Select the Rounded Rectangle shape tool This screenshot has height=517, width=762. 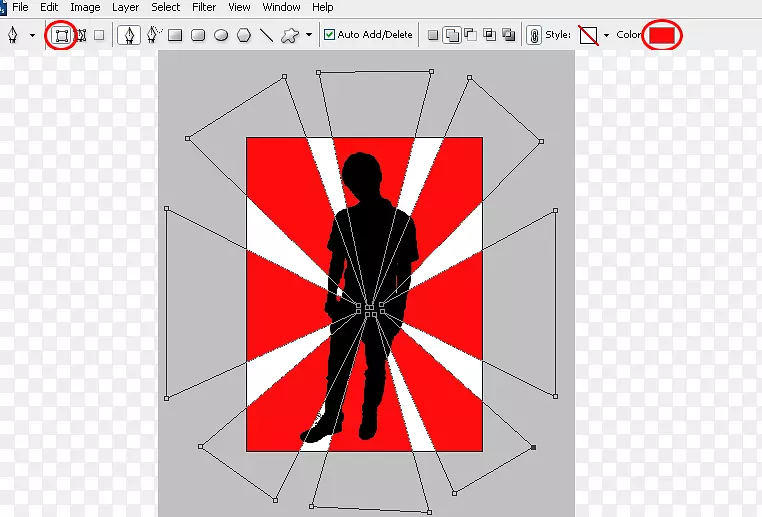pos(198,35)
